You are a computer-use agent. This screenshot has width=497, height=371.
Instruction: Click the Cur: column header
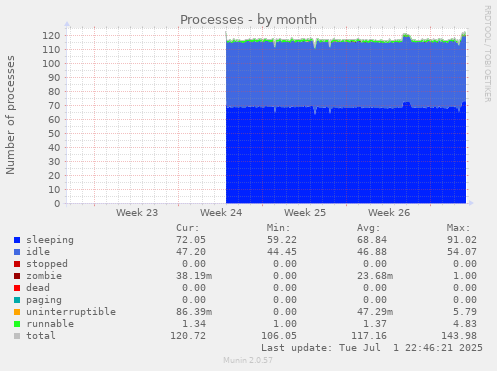(188, 228)
